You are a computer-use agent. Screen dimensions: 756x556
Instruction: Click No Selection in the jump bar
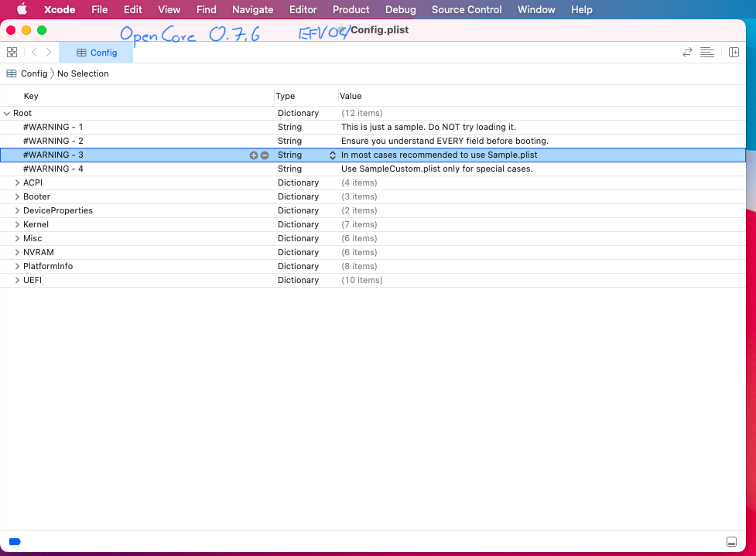point(83,73)
